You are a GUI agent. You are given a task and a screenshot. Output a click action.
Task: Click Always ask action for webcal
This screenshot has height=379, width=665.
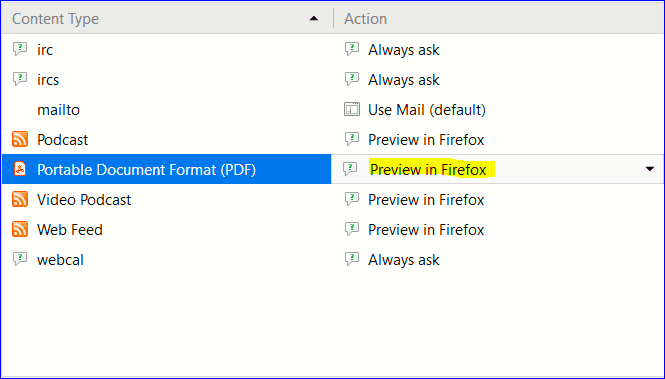[x=403, y=260]
